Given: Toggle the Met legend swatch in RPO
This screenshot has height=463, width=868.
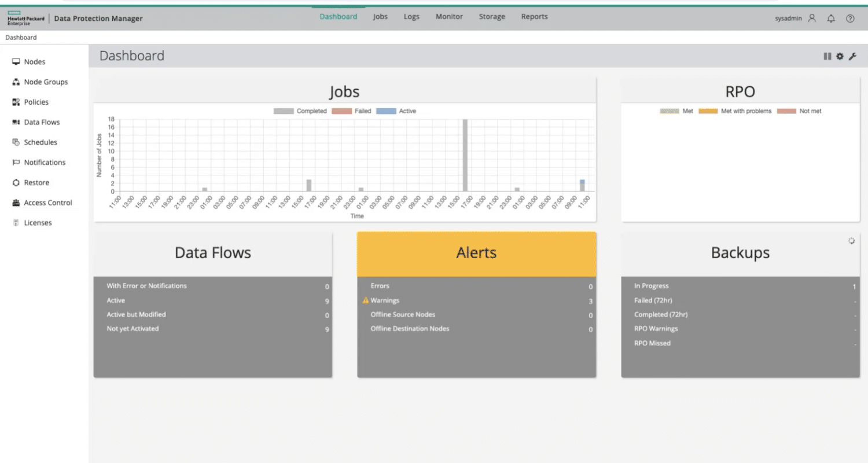Looking at the screenshot, I should pyautogui.click(x=670, y=111).
